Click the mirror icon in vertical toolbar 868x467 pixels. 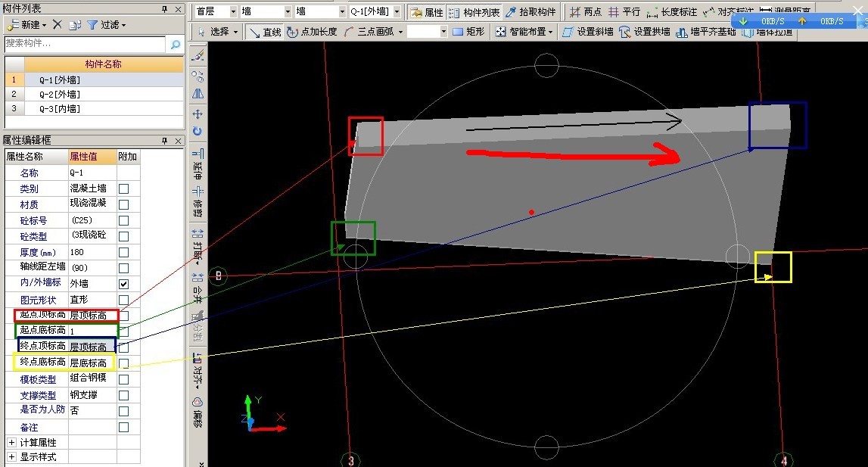tap(198, 94)
